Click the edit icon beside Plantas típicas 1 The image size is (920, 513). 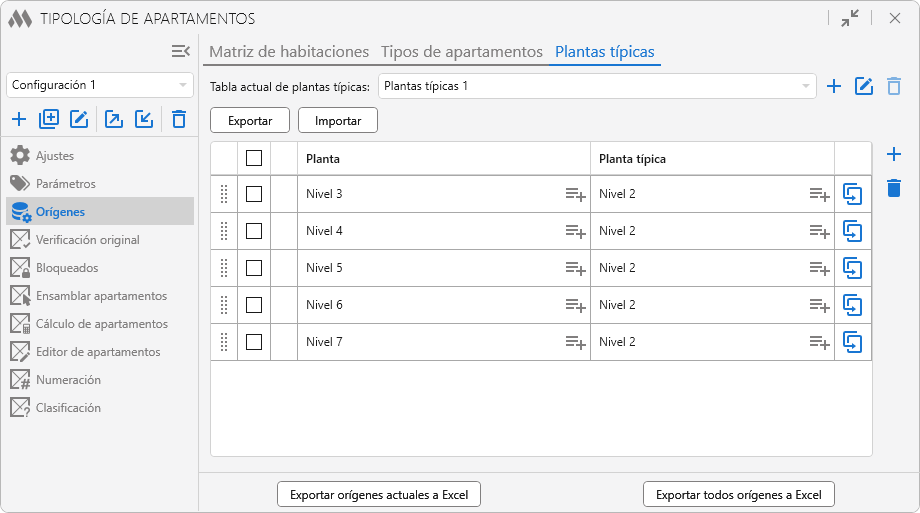(x=864, y=86)
